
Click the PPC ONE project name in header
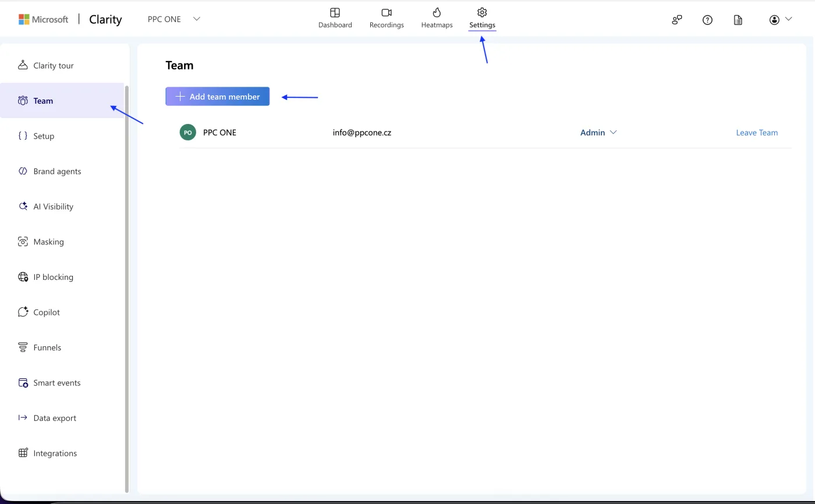164,19
